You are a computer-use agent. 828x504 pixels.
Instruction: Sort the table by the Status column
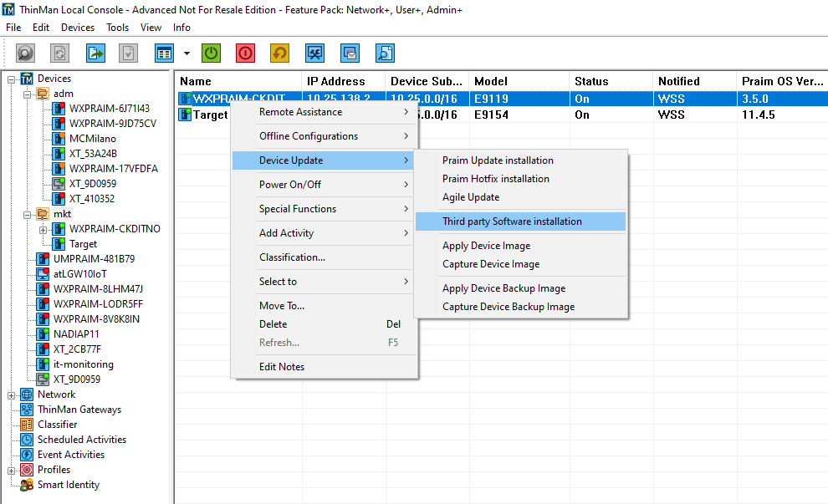[x=611, y=81]
